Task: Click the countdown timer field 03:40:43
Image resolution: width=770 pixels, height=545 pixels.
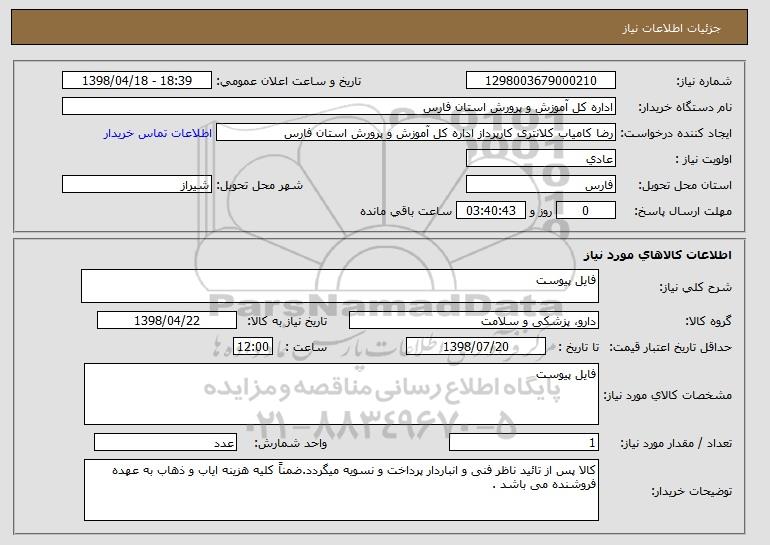Action: [491, 211]
